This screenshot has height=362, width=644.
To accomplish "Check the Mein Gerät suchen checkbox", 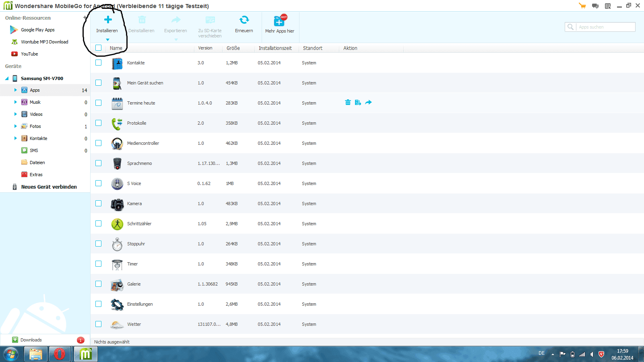I will (98, 83).
